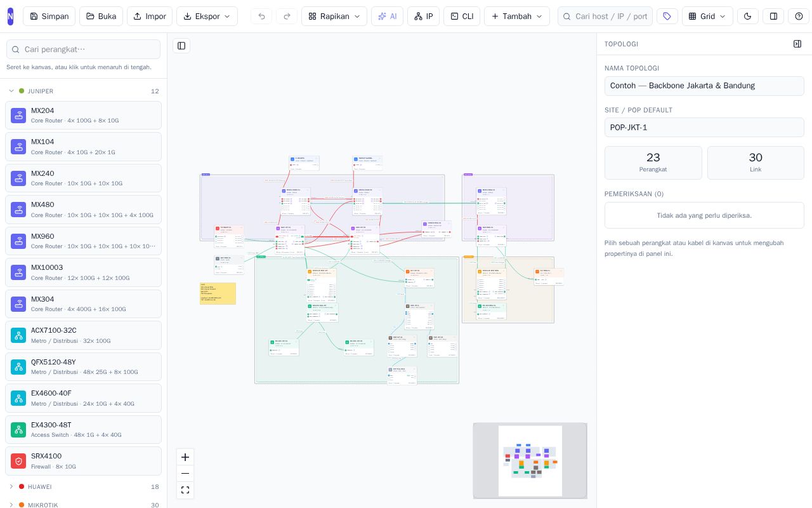
Task: Toggle the right panel layout icon
Action: pyautogui.click(x=773, y=17)
